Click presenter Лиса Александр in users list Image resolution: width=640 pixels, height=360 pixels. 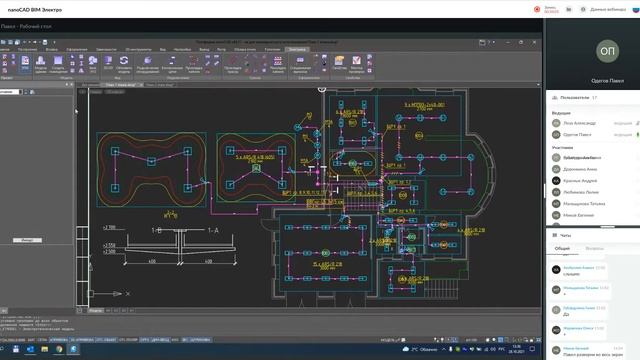[x=579, y=123]
